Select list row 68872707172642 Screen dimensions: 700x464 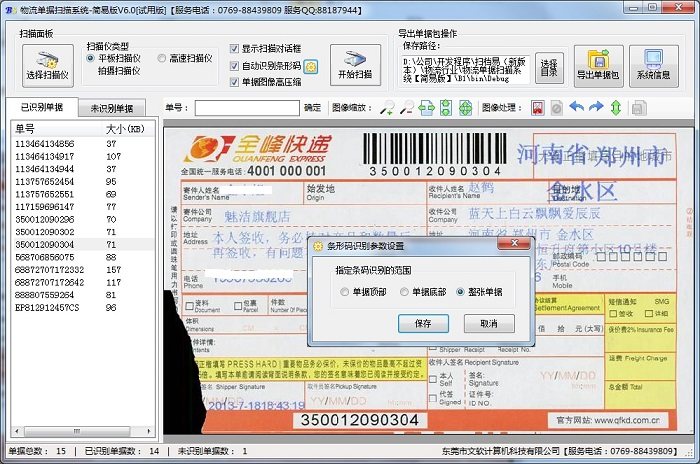(x=83, y=282)
